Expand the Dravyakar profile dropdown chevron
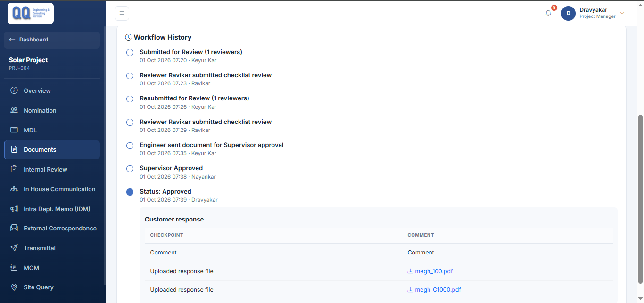 click(x=622, y=13)
